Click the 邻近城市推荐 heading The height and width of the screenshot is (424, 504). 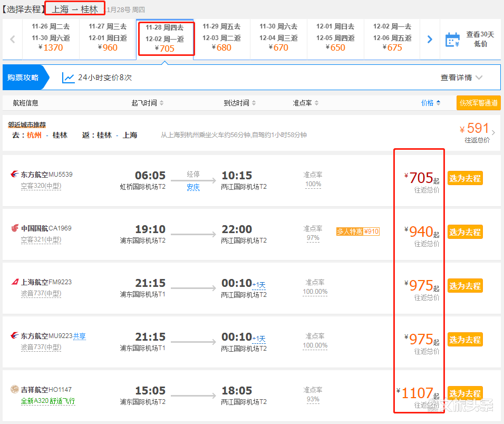pyautogui.click(x=27, y=125)
